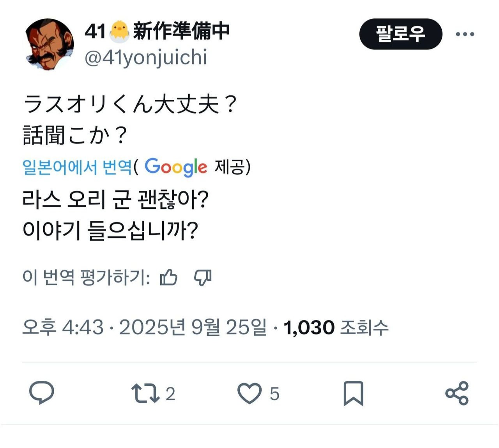Rate the translation with thumbs up
This screenshot has height=448, width=499.
pyautogui.click(x=169, y=278)
